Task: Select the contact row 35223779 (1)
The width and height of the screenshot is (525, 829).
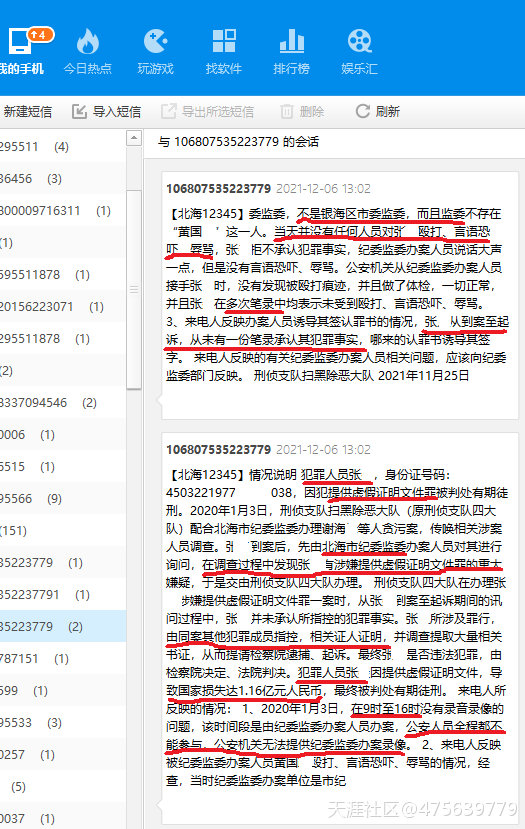Action: click(x=63, y=563)
